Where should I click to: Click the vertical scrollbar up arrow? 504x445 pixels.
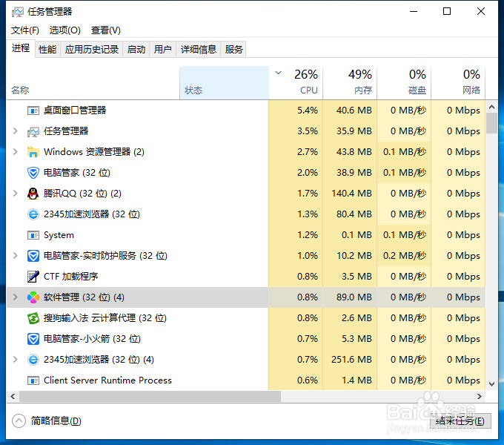(492, 107)
